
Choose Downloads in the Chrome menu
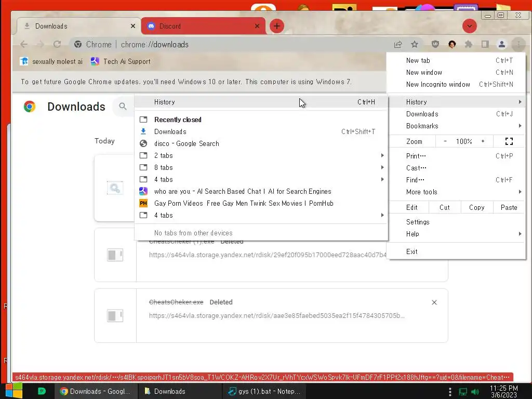pos(456,114)
